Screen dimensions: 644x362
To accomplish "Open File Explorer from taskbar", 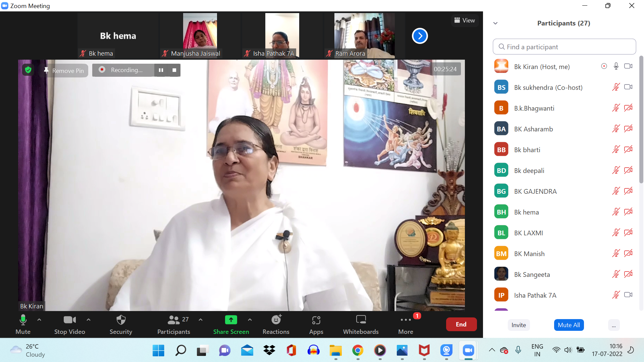I will (335, 351).
